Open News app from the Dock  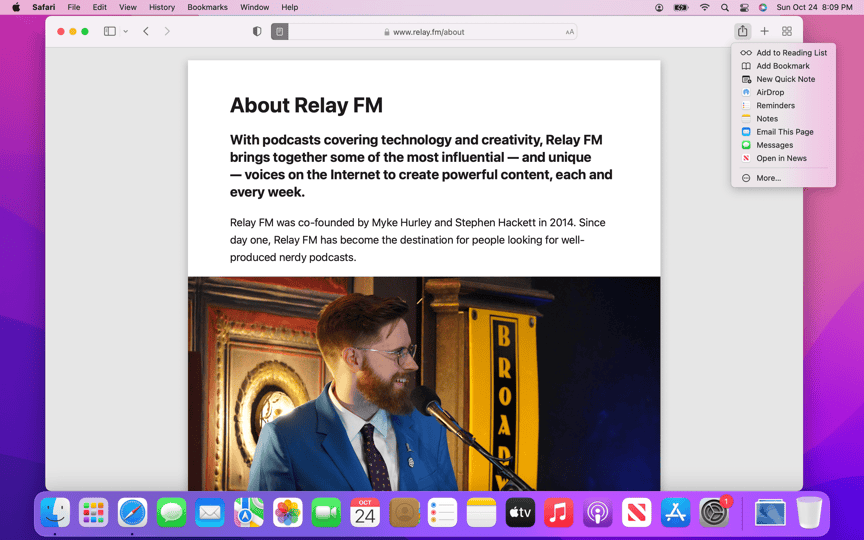[636, 512]
